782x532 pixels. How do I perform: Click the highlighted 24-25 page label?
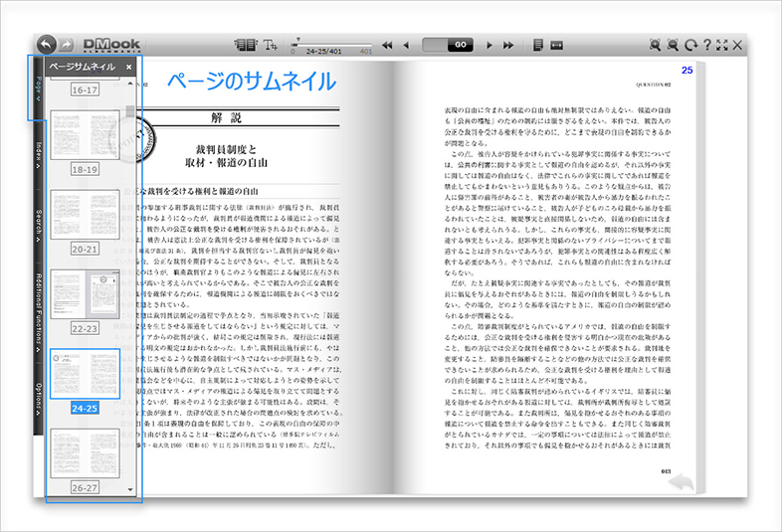pyautogui.click(x=85, y=409)
